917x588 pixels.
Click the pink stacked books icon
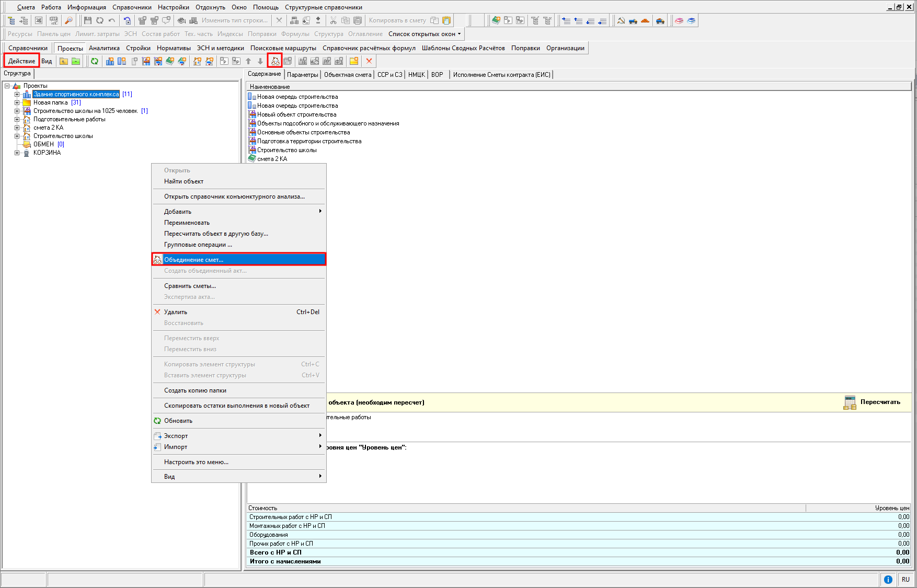point(679,21)
